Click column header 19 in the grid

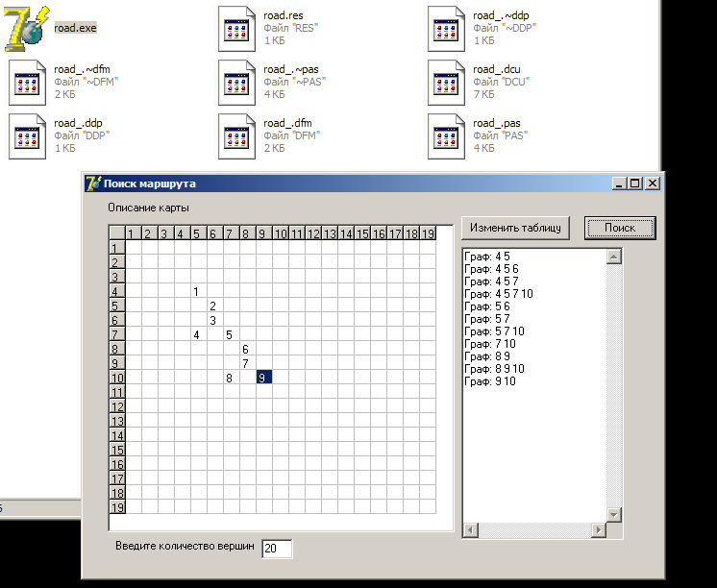point(428,233)
